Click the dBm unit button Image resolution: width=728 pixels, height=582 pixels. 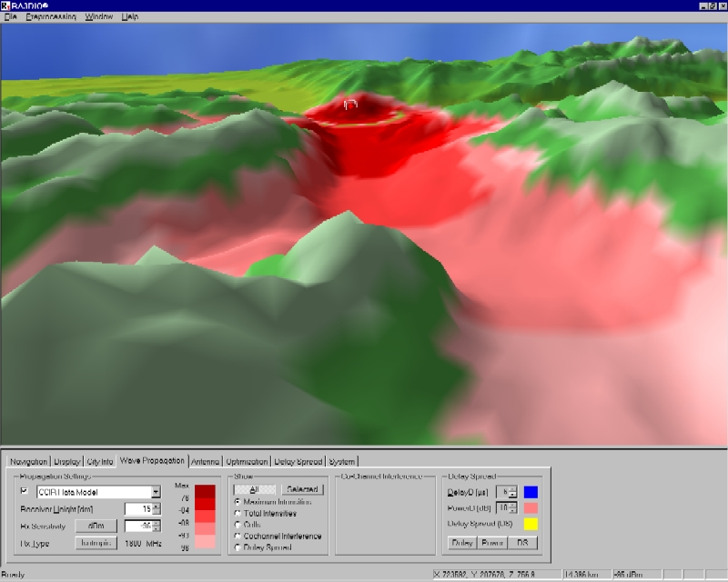pos(96,526)
